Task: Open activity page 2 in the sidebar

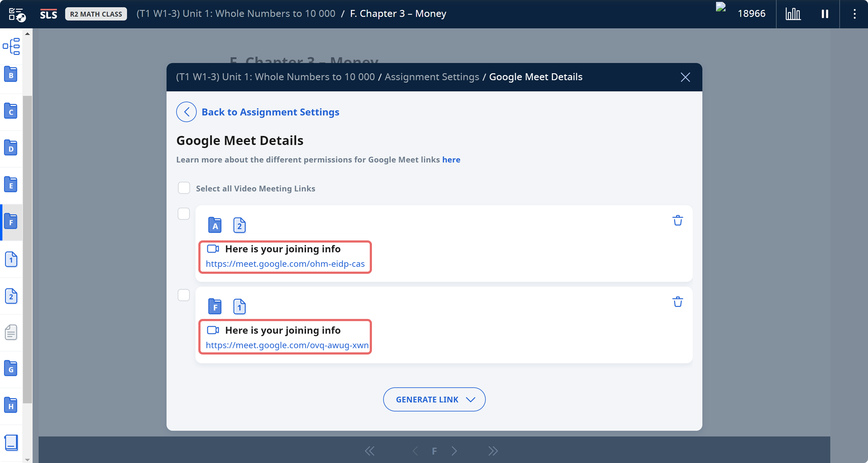Action: coord(11,296)
